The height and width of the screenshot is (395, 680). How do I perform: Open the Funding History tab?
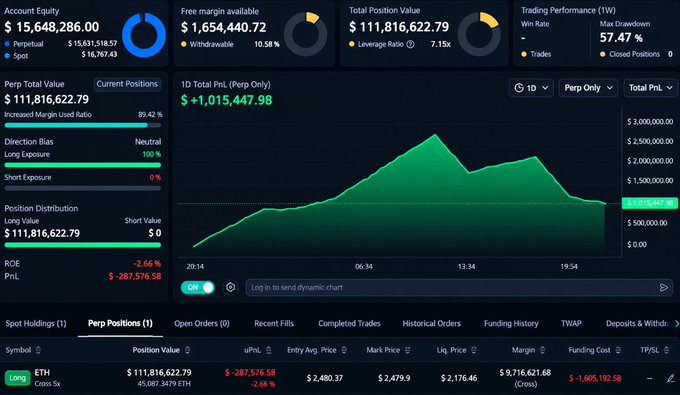511,323
